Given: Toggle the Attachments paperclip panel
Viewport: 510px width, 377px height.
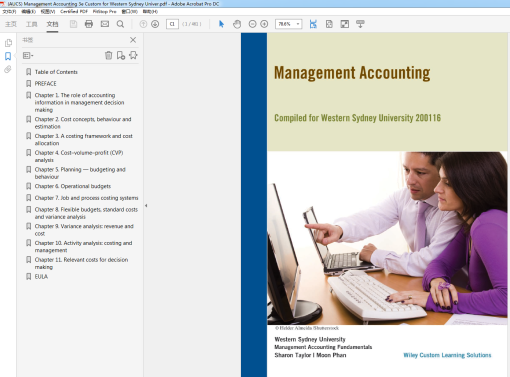Looking at the screenshot, I should pyautogui.click(x=8, y=69).
